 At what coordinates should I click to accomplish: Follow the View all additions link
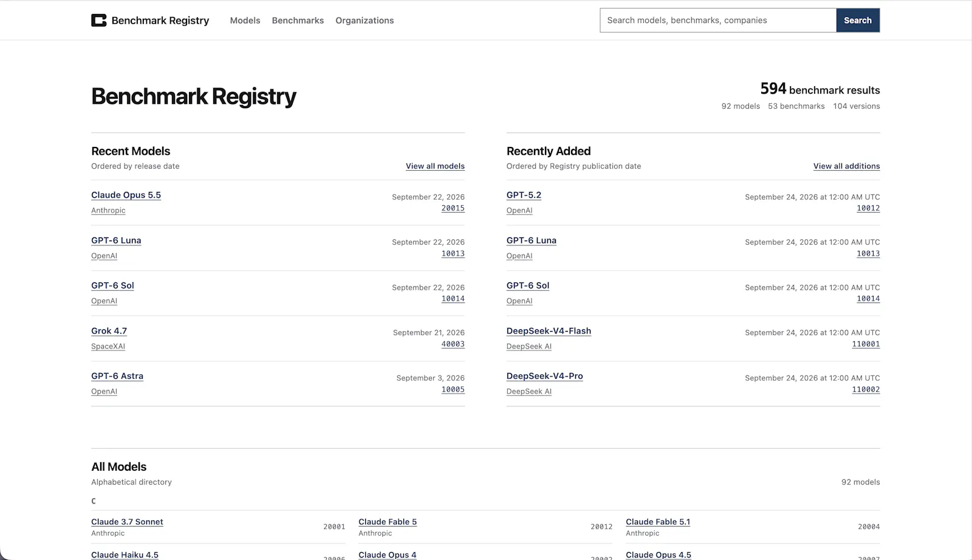pos(846,166)
